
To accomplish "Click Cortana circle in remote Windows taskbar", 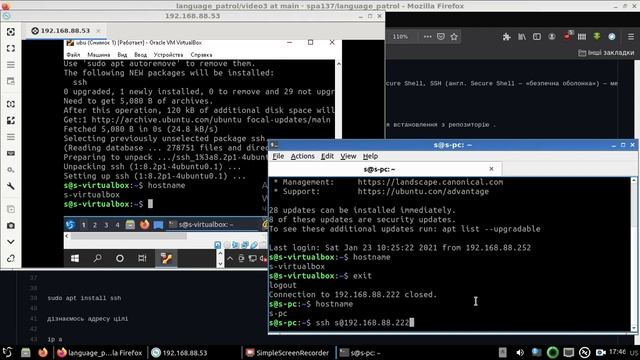I will point(120,258).
